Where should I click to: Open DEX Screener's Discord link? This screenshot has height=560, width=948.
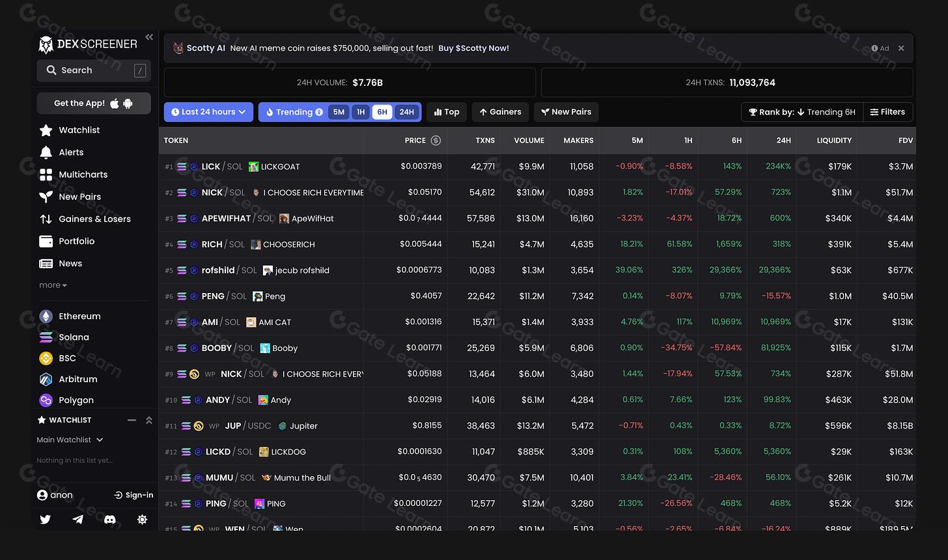click(110, 519)
